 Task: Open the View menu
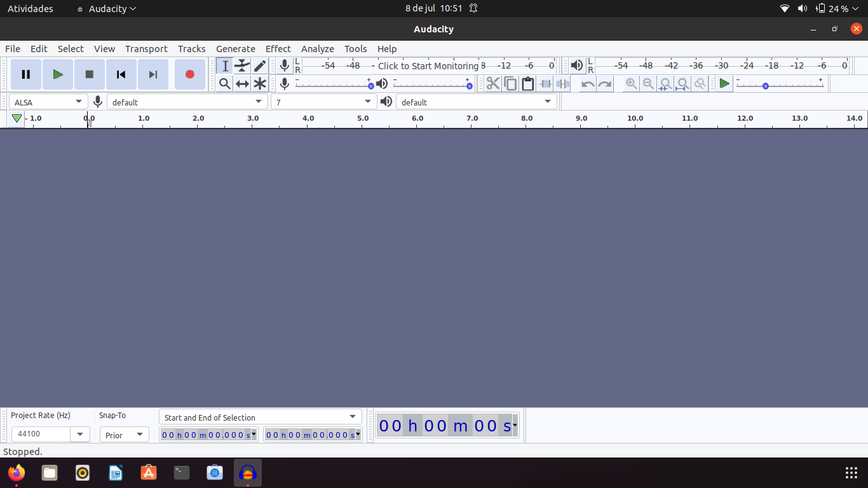104,49
